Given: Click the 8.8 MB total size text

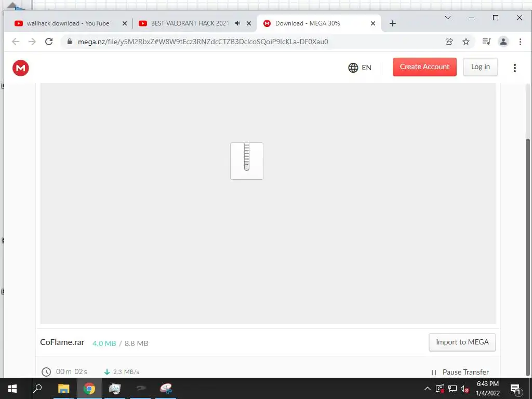Looking at the screenshot, I should [x=137, y=343].
